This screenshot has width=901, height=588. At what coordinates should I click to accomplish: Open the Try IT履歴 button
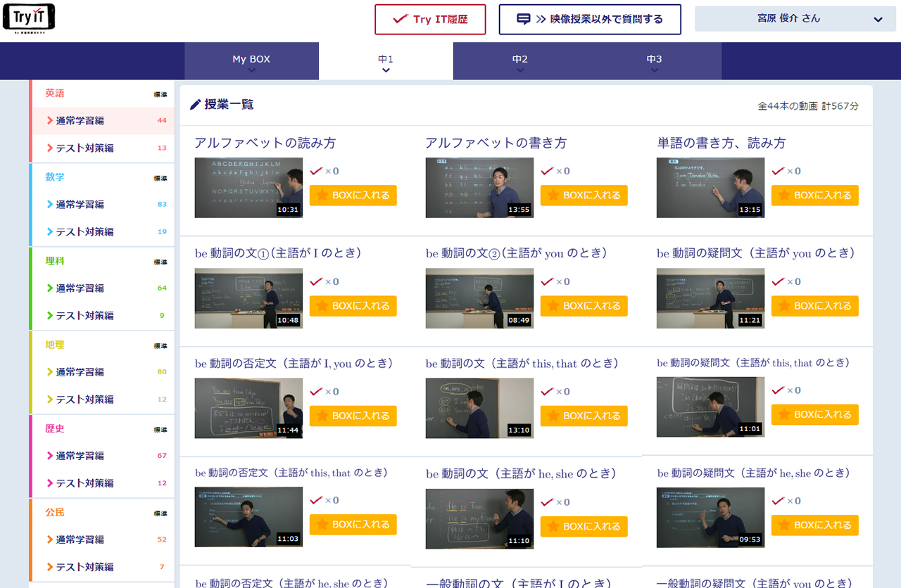pos(430,19)
